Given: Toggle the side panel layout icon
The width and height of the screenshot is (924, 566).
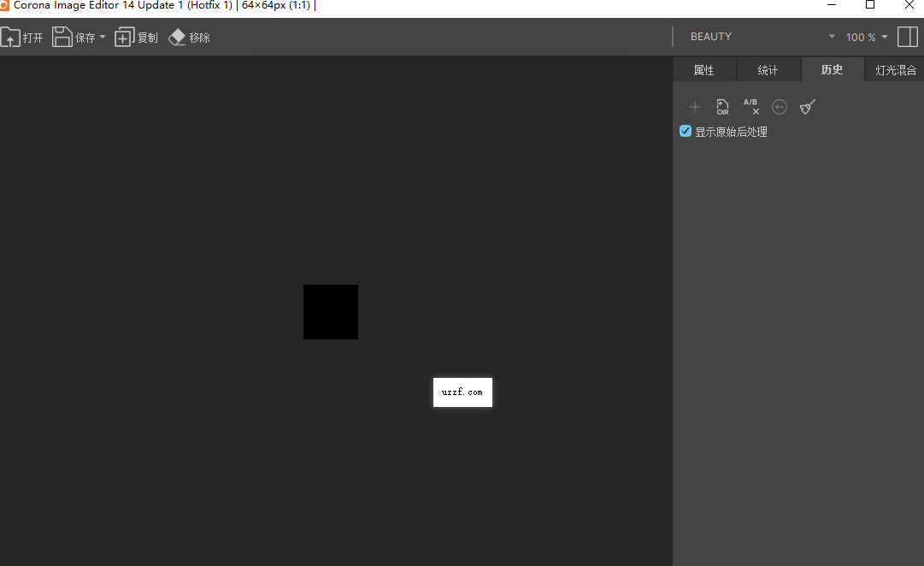Looking at the screenshot, I should [x=907, y=37].
